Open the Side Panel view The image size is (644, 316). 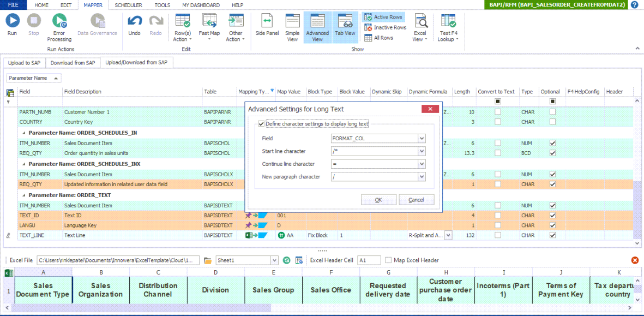tap(267, 21)
